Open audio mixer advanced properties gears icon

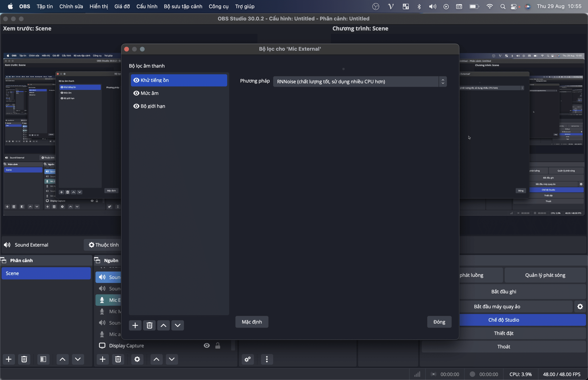point(248,359)
